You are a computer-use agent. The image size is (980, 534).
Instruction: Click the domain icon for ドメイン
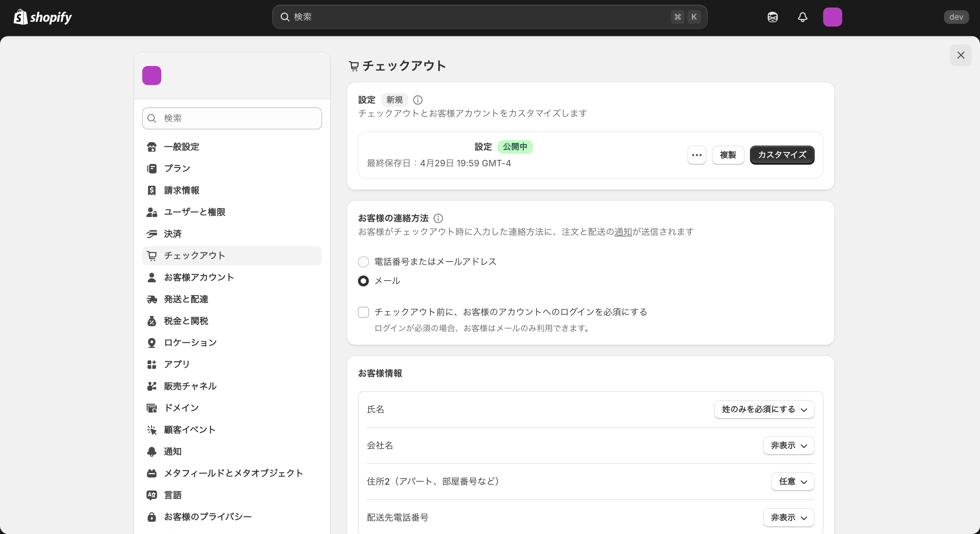tap(152, 408)
